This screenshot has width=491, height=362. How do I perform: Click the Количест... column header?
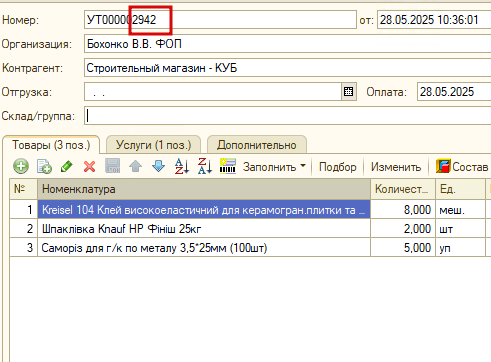click(403, 189)
